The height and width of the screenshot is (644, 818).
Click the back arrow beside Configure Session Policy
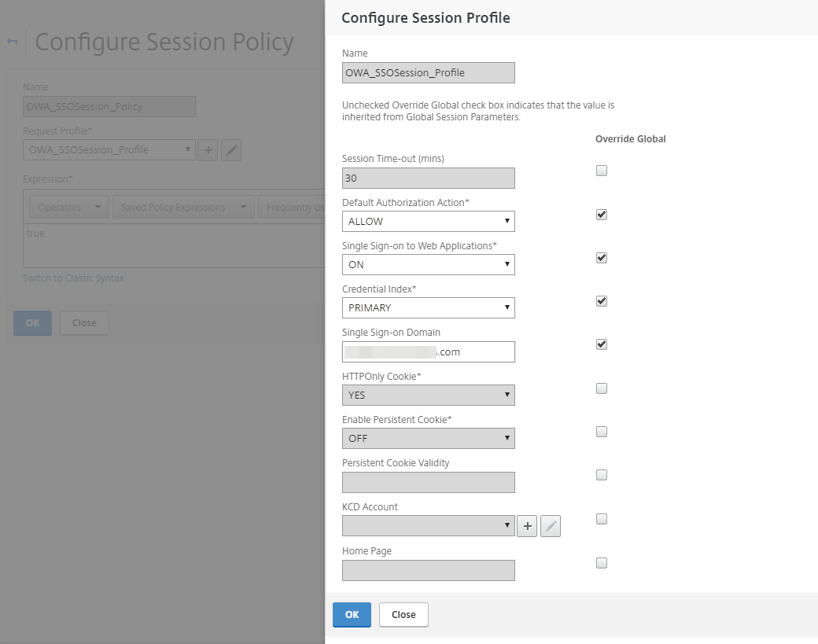13,42
